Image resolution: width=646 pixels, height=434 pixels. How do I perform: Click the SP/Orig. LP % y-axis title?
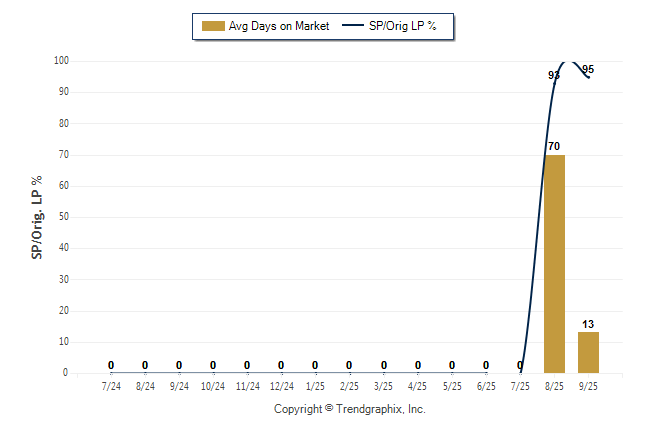tap(37, 216)
